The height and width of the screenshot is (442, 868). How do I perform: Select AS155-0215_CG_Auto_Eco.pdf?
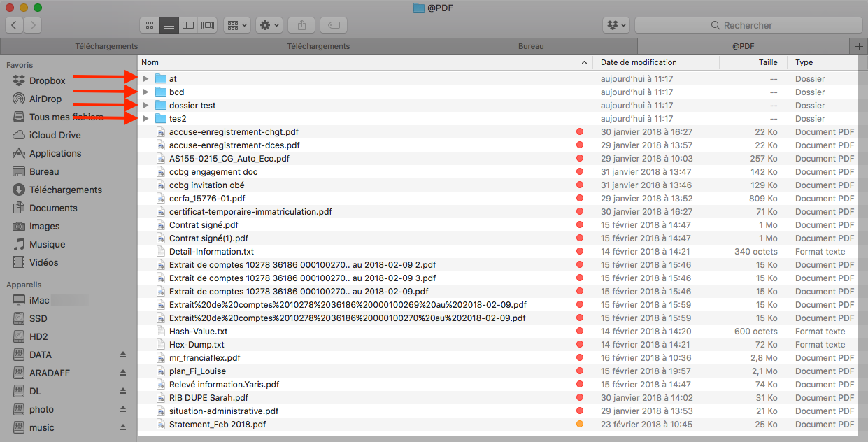(229, 159)
